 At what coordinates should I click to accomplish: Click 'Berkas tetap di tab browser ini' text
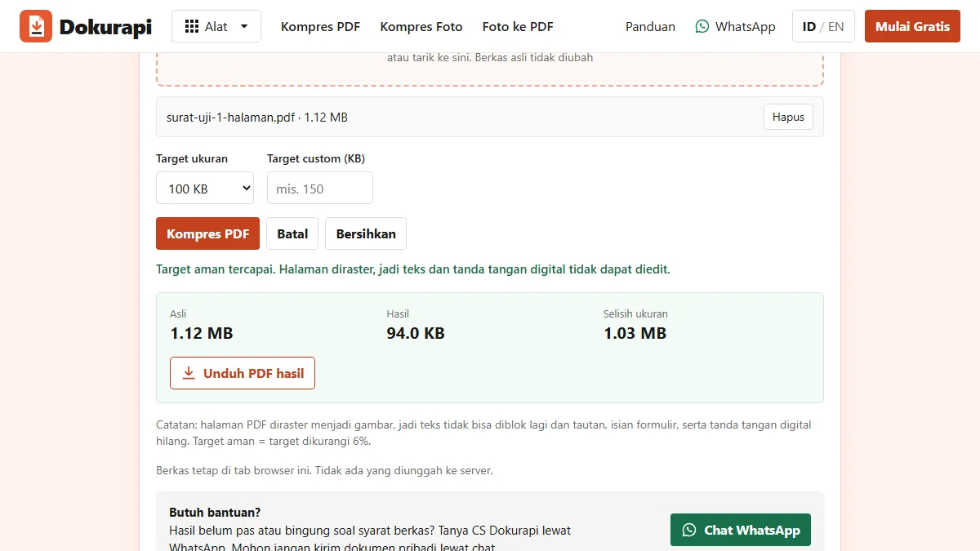click(324, 470)
